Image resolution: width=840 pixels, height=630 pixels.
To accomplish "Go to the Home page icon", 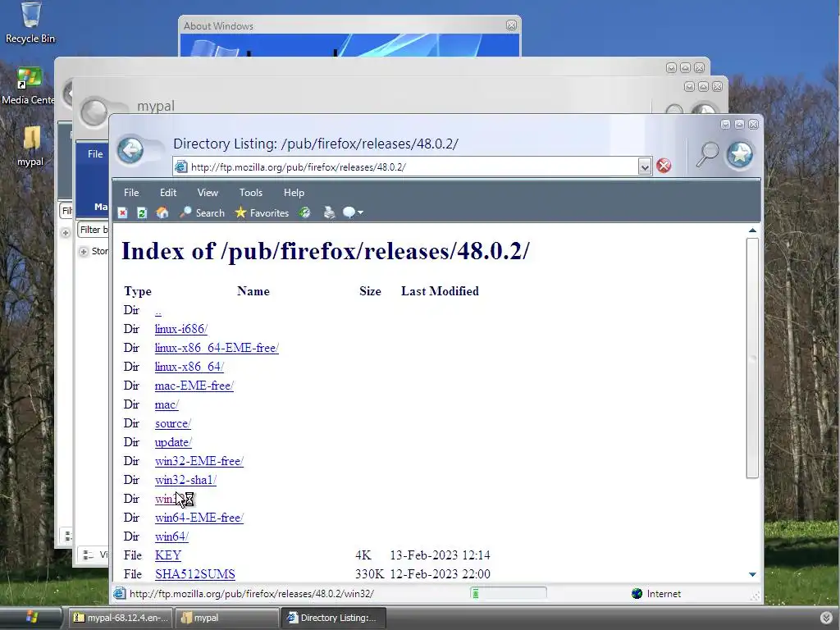I will click(162, 213).
